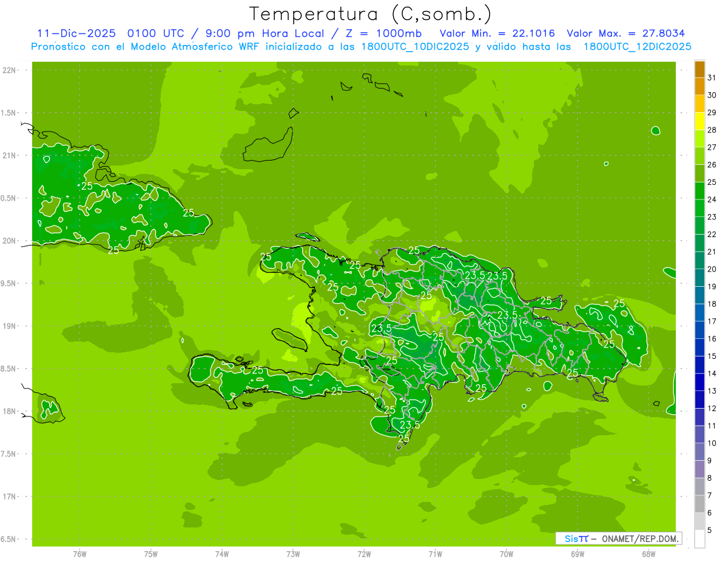Click 'Valor Max. = 27.8034' text

coord(626,33)
